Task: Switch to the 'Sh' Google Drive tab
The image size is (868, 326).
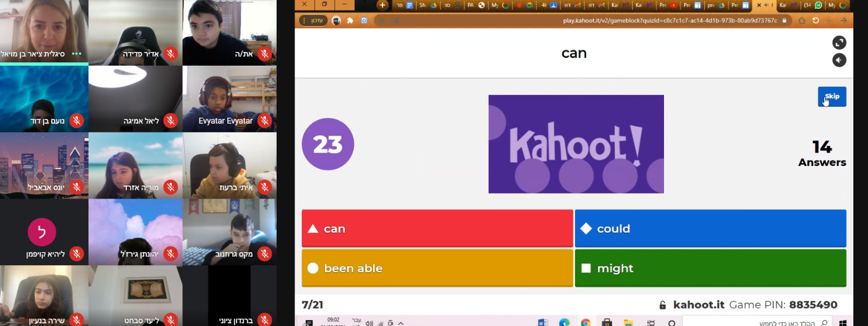Action: click(427, 5)
